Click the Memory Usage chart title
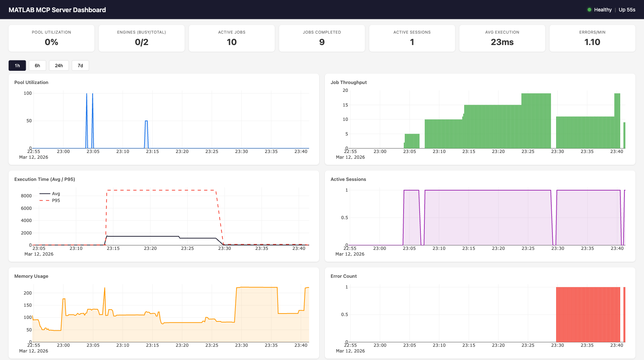 pos(31,276)
